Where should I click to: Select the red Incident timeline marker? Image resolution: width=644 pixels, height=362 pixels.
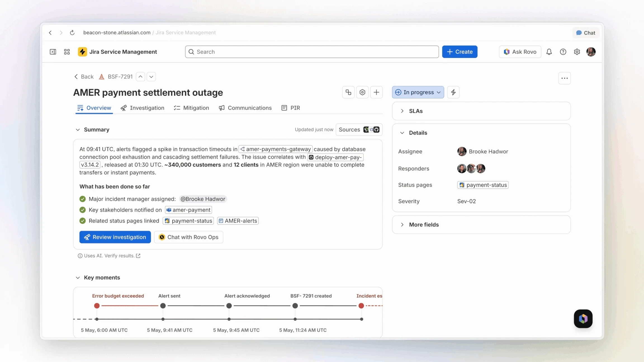click(x=361, y=306)
